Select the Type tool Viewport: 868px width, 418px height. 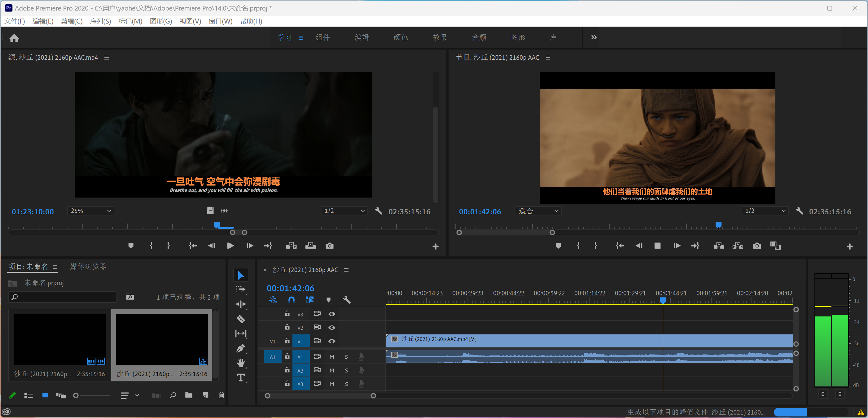click(241, 377)
